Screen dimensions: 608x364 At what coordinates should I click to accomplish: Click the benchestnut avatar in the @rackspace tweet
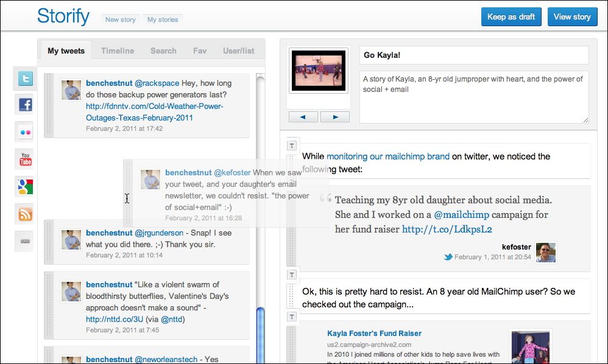click(71, 90)
